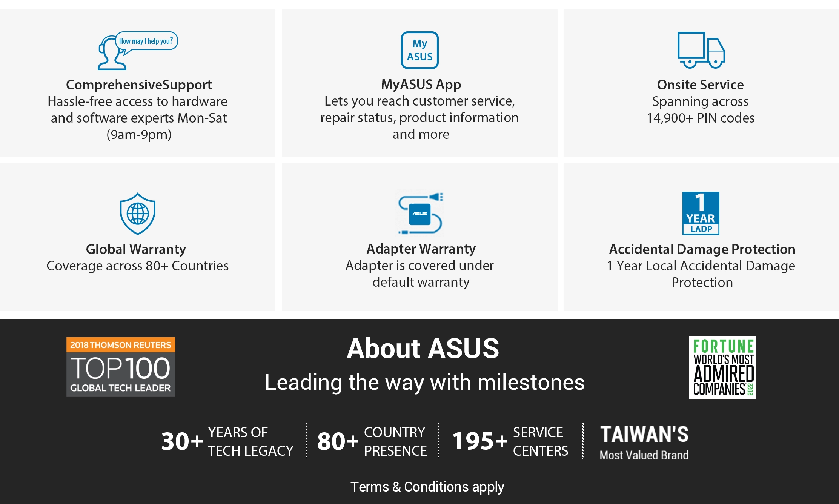Click the About ASUS title
Viewport: 839px width, 504px height.
423,349
